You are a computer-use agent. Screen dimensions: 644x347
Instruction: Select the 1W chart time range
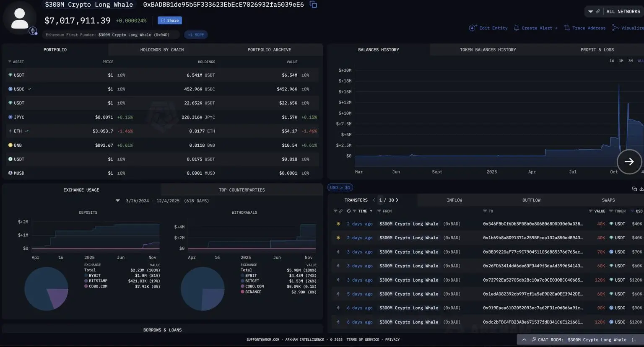point(611,61)
